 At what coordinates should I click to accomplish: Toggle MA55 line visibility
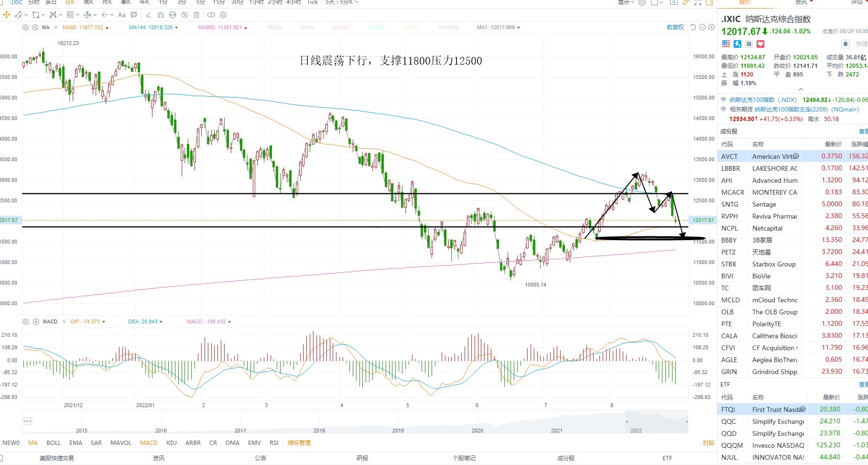(x=86, y=27)
